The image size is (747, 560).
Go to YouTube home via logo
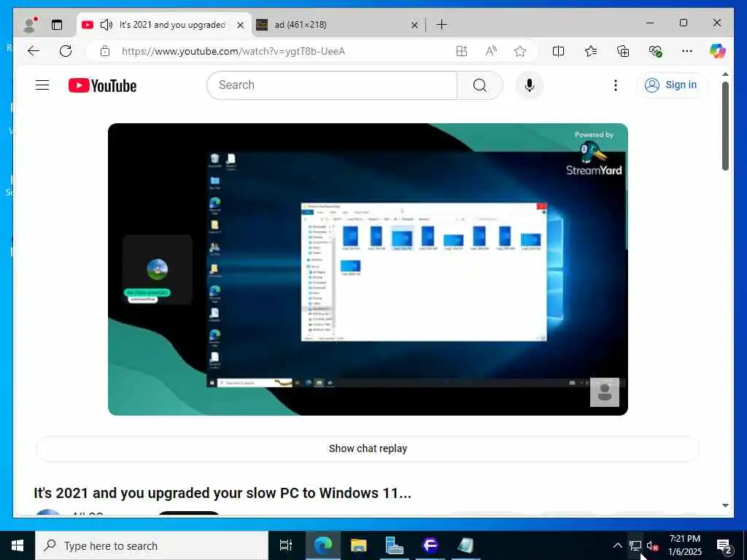point(102,86)
